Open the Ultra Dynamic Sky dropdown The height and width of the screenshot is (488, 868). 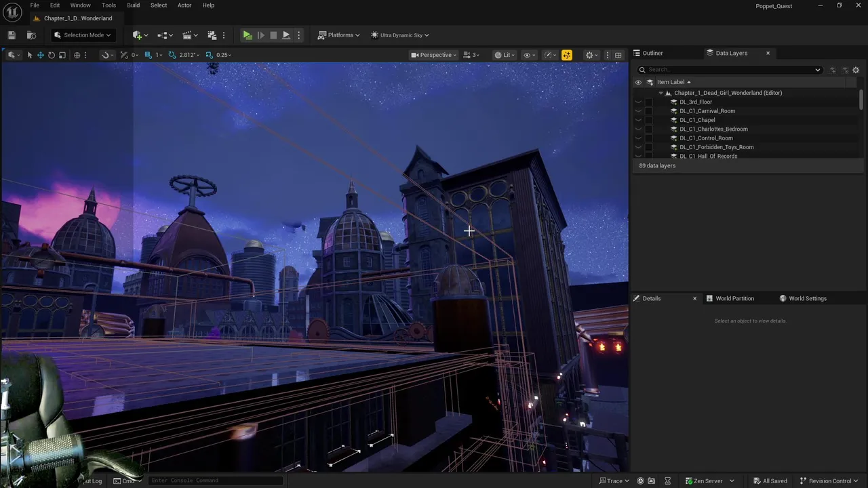point(399,35)
